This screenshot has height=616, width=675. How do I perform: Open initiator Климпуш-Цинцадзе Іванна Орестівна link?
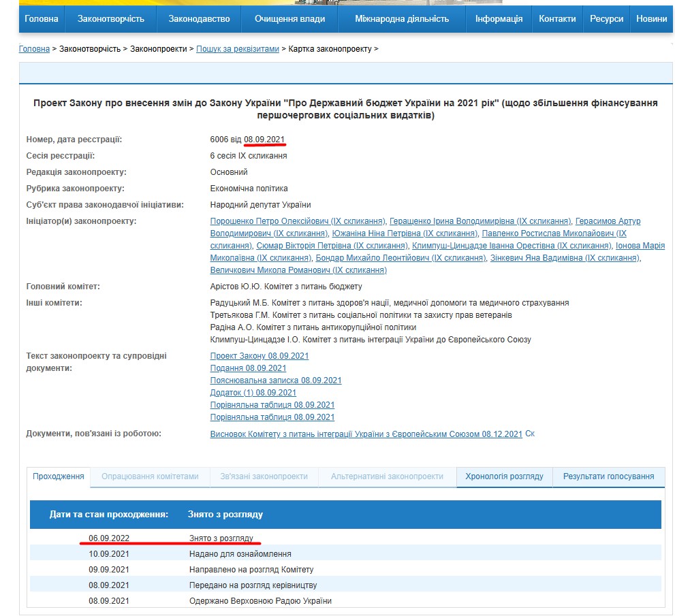(x=512, y=246)
